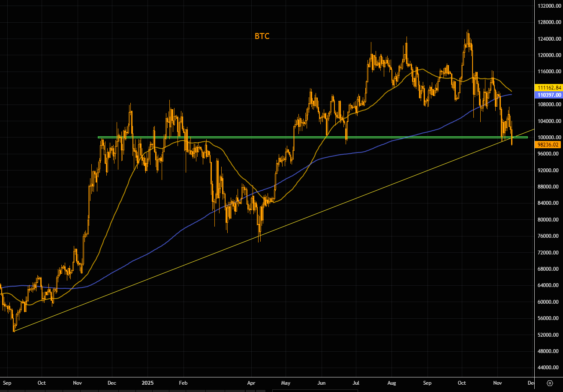Click the 64000.00 price axis label
The width and height of the screenshot is (563, 392).
tap(548, 285)
